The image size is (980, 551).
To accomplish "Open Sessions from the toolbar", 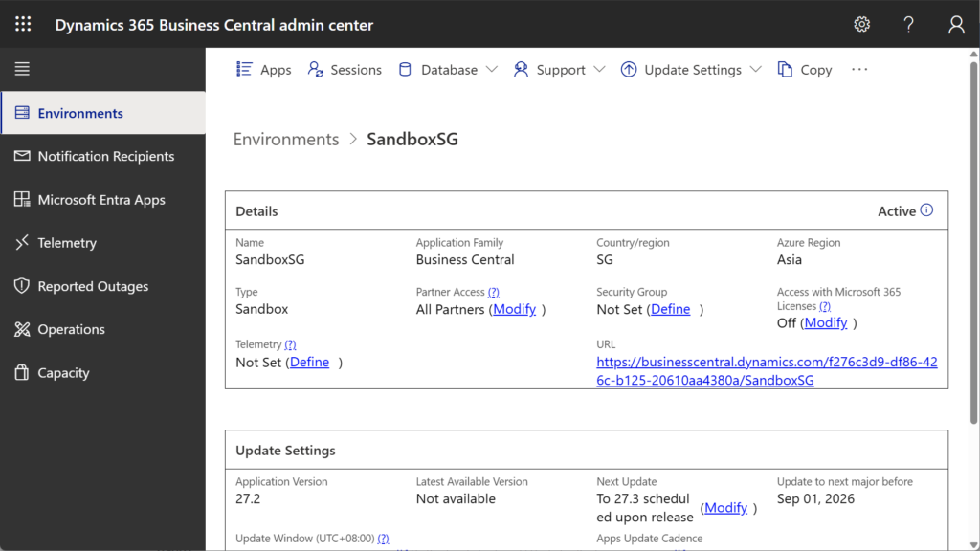I will (x=345, y=70).
